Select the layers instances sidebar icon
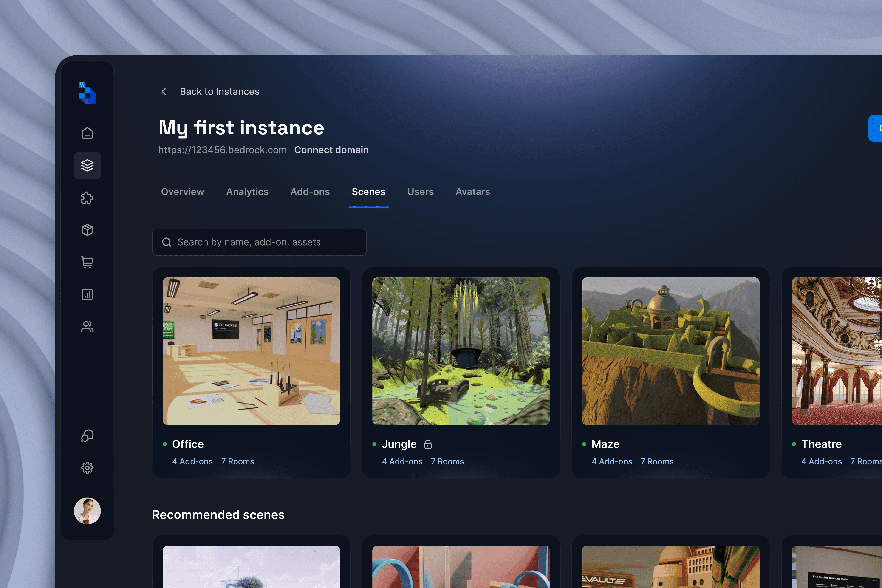This screenshot has height=588, width=882. (87, 165)
